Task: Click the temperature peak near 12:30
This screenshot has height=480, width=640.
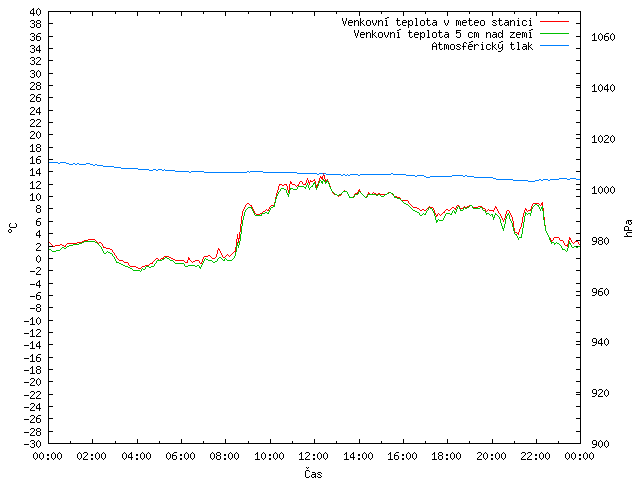Action: pos(324,176)
